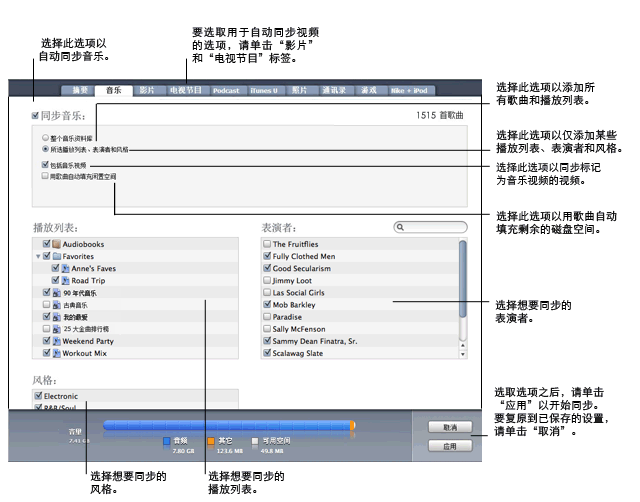Uncheck Fully Clothed Men artist checkbox
Viewport: 640px width, 502px height.
267,256
